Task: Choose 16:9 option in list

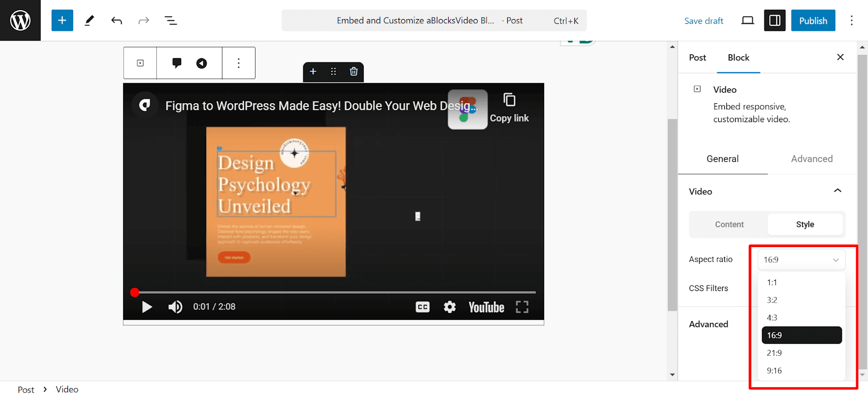Action: coord(802,335)
